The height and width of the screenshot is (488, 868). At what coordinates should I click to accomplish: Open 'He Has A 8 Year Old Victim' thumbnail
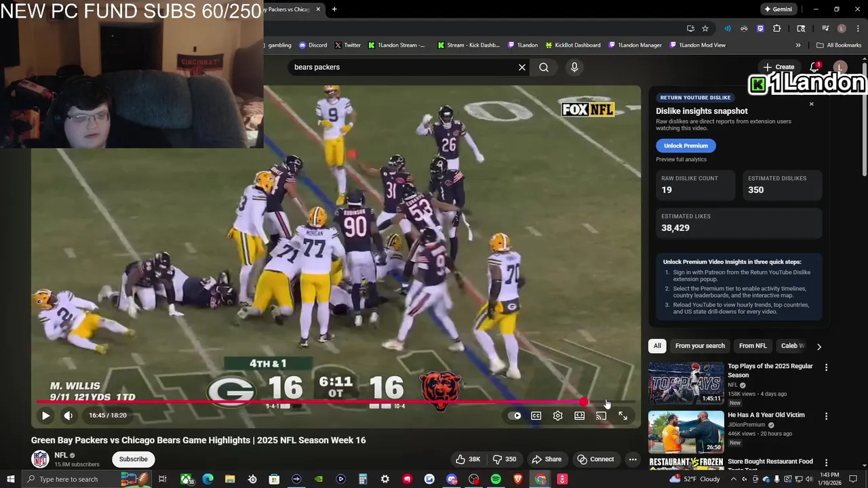[x=686, y=432]
